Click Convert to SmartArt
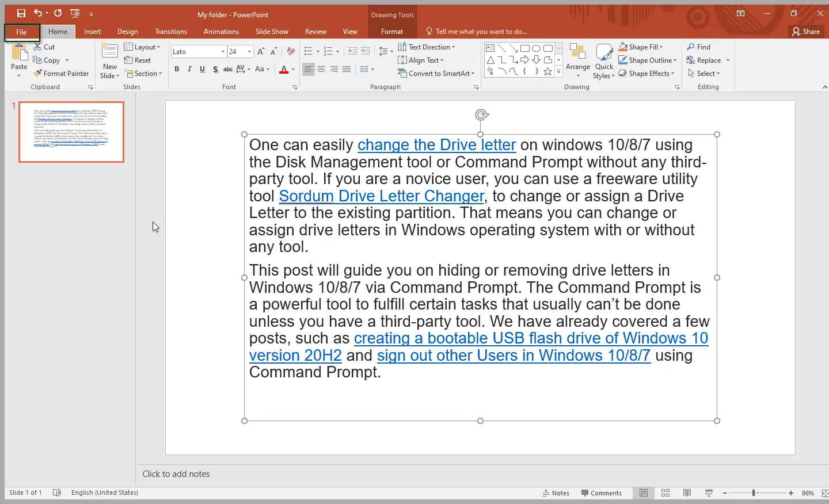 click(x=436, y=74)
